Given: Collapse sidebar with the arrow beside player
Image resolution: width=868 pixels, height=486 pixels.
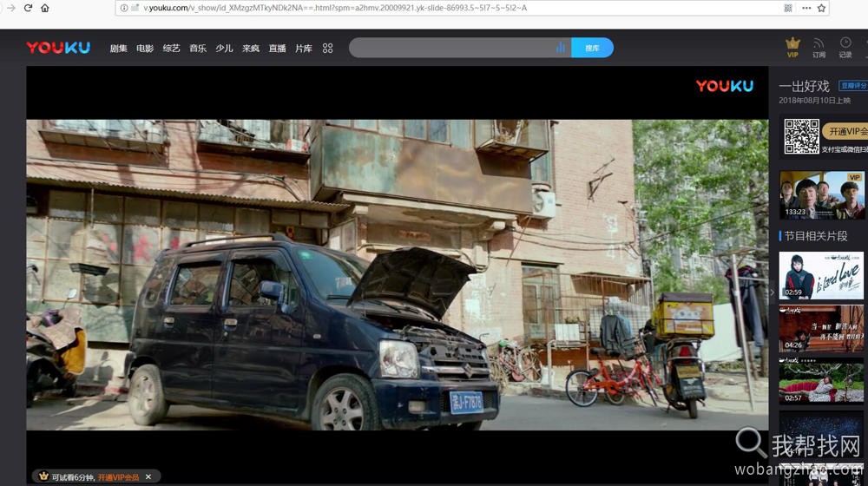Looking at the screenshot, I should [x=773, y=292].
